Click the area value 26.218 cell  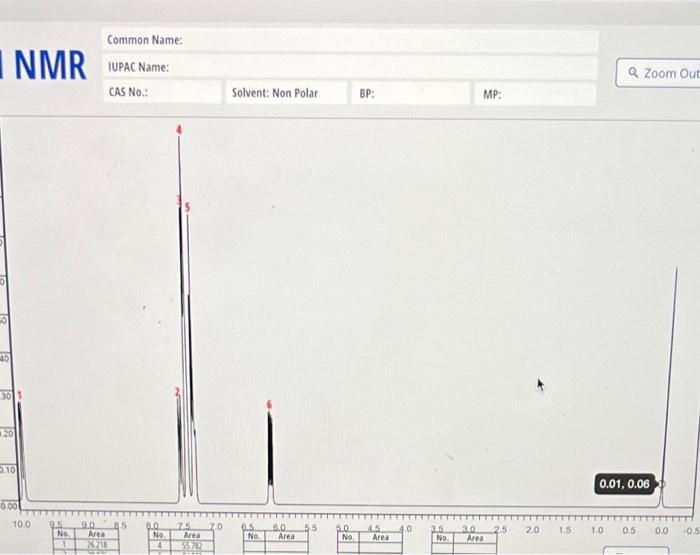(97, 545)
